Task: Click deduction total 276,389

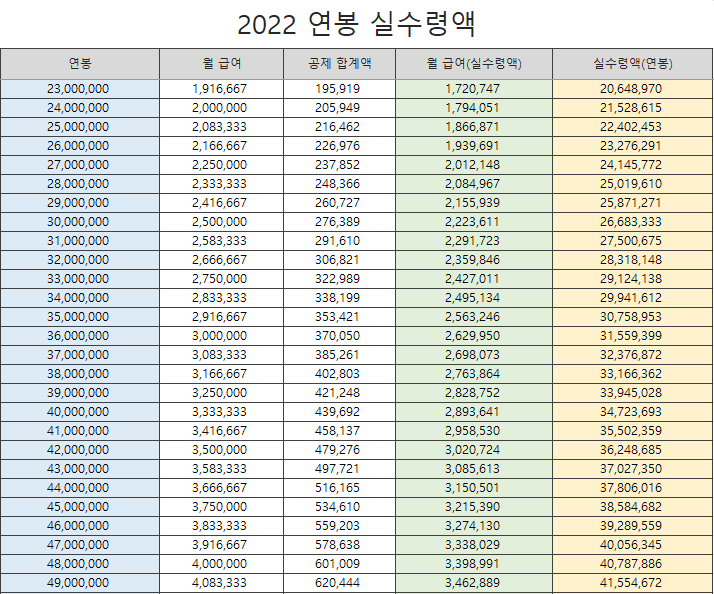Action: 337,222
